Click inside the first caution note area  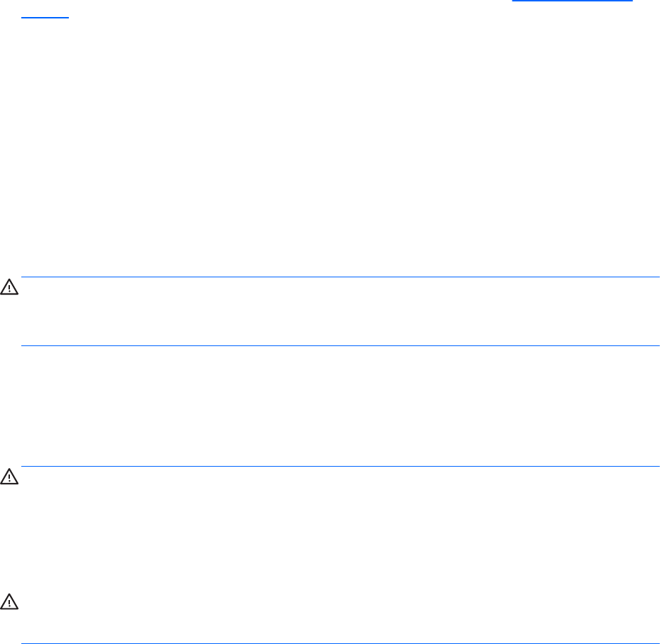click(x=341, y=311)
